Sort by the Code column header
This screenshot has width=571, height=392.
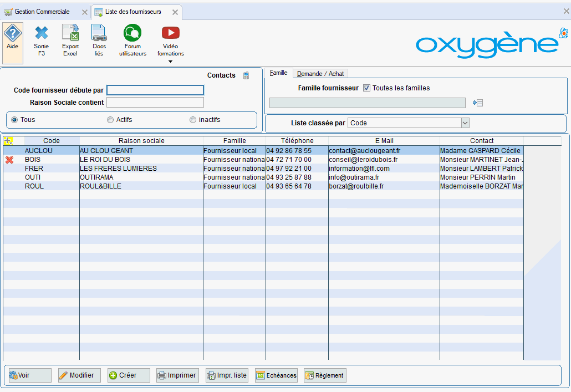(x=52, y=141)
